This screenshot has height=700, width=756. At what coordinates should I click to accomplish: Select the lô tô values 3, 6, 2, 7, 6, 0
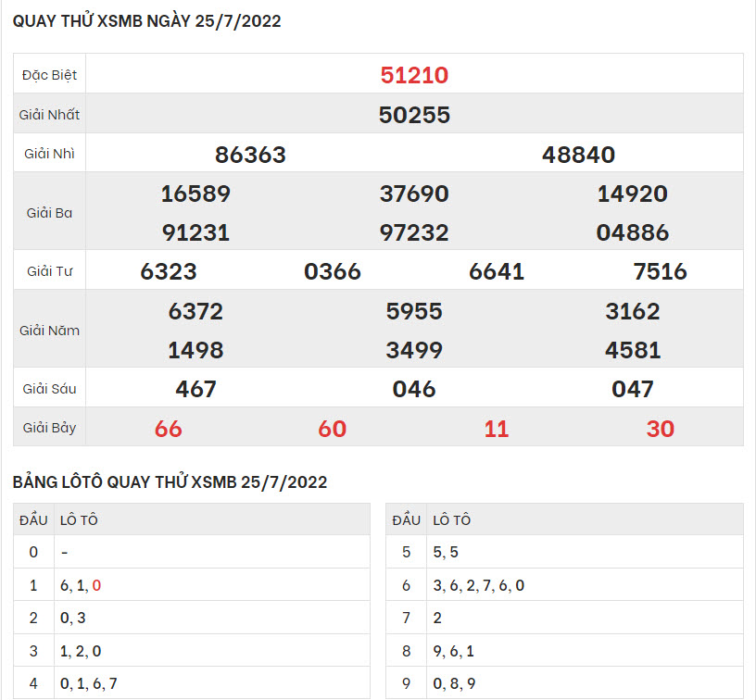pos(479,585)
